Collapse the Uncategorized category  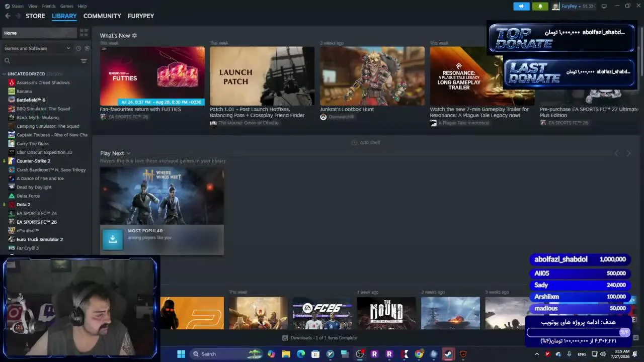click(4, 74)
